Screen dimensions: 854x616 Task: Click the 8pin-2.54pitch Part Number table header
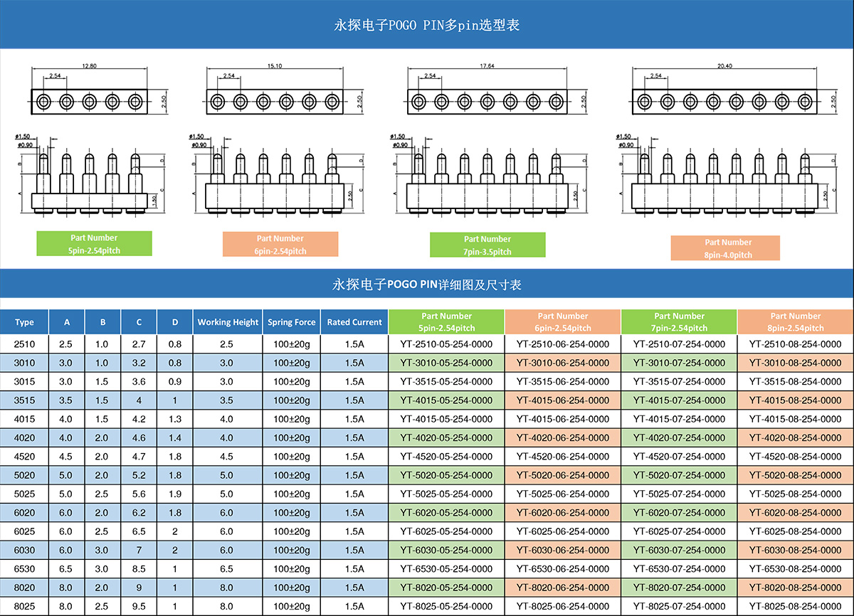point(796,322)
